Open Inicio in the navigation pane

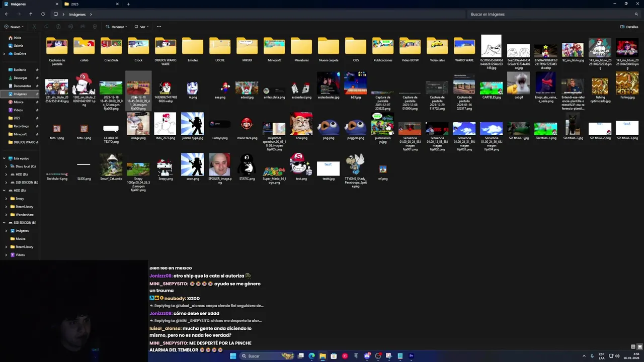15,38
